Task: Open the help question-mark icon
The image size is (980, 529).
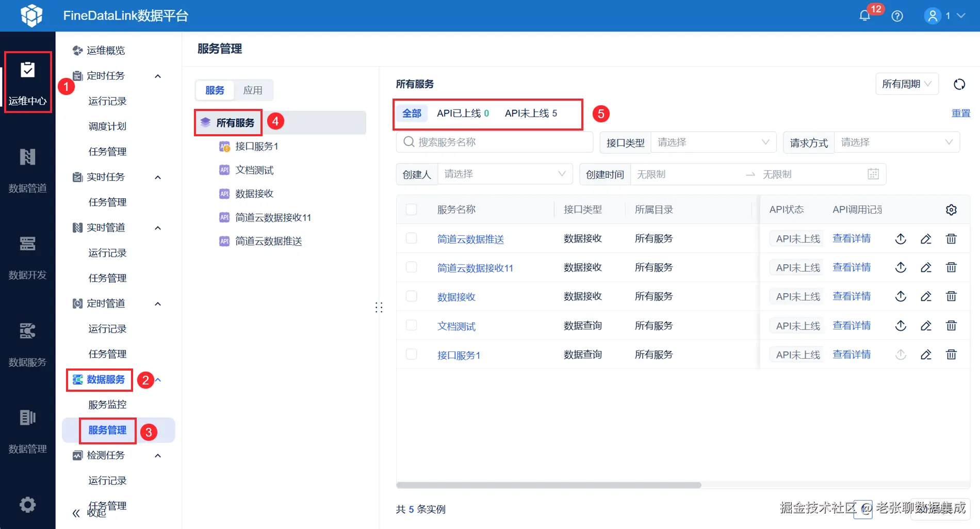Action: click(x=897, y=16)
